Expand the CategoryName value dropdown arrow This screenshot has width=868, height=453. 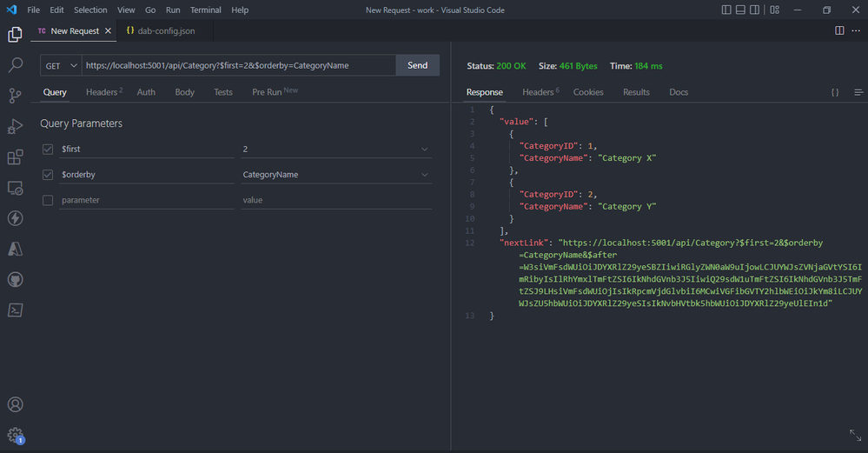point(425,175)
